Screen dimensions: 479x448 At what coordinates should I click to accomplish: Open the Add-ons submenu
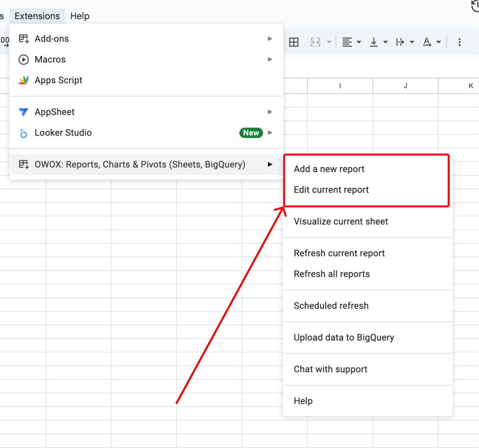[146, 39]
